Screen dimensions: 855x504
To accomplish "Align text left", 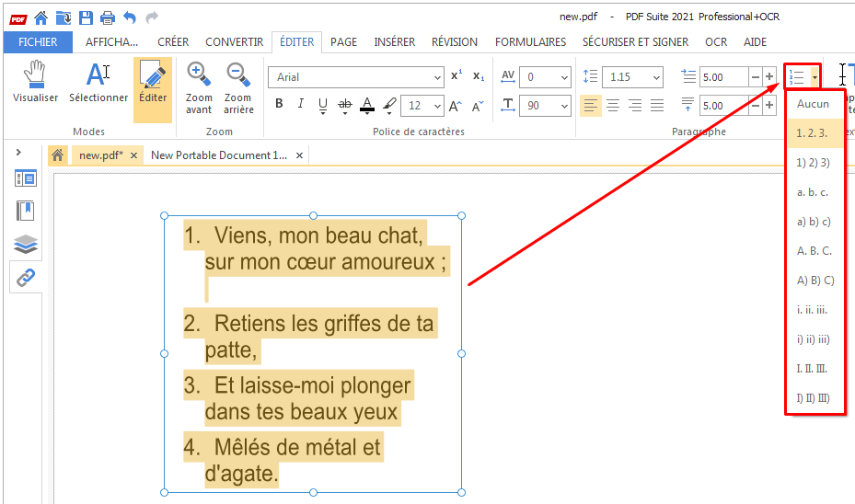I will point(591,105).
